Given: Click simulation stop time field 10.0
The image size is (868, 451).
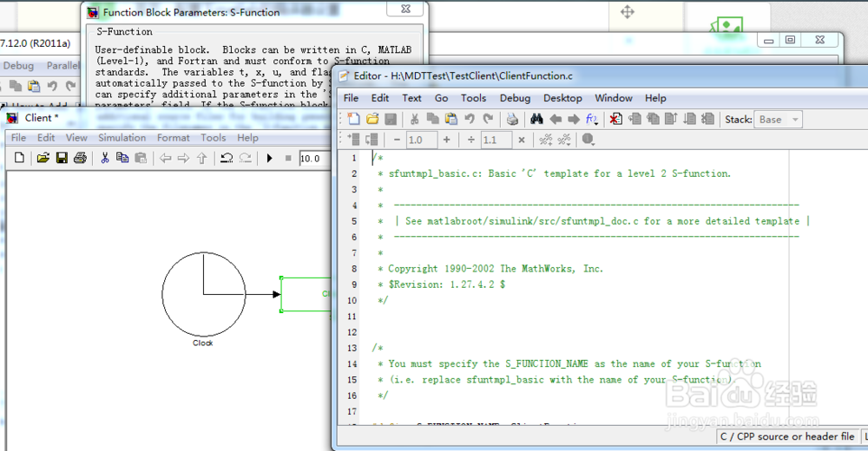Looking at the screenshot, I should click(x=314, y=158).
